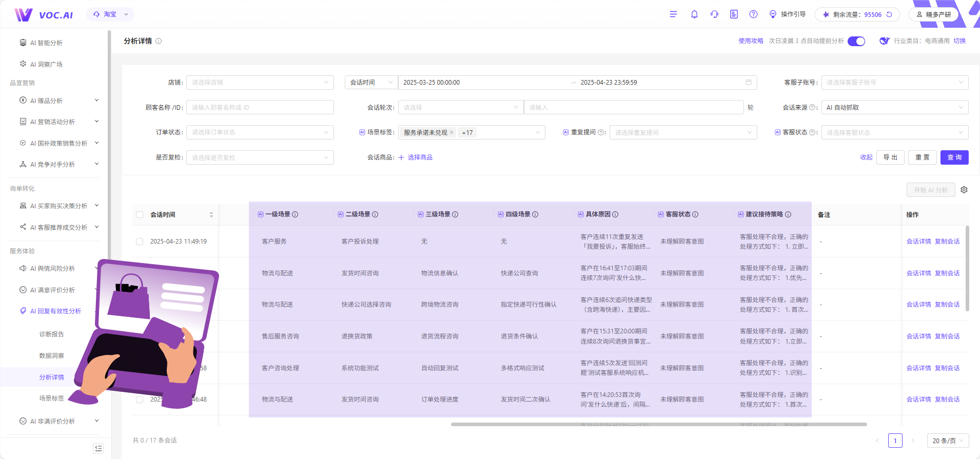
Task: Select page 1 in pagination
Action: pyautogui.click(x=895, y=441)
